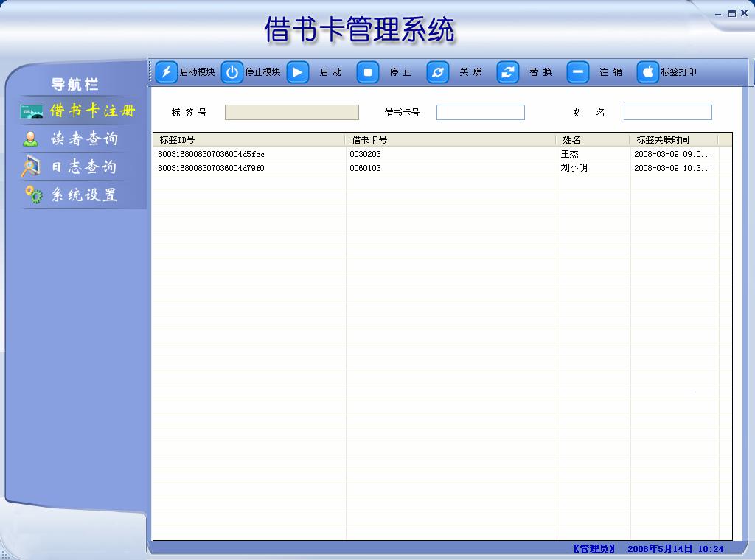Click the lightning bolt 启动模块 icon
This screenshot has width=755, height=560.
(167, 72)
